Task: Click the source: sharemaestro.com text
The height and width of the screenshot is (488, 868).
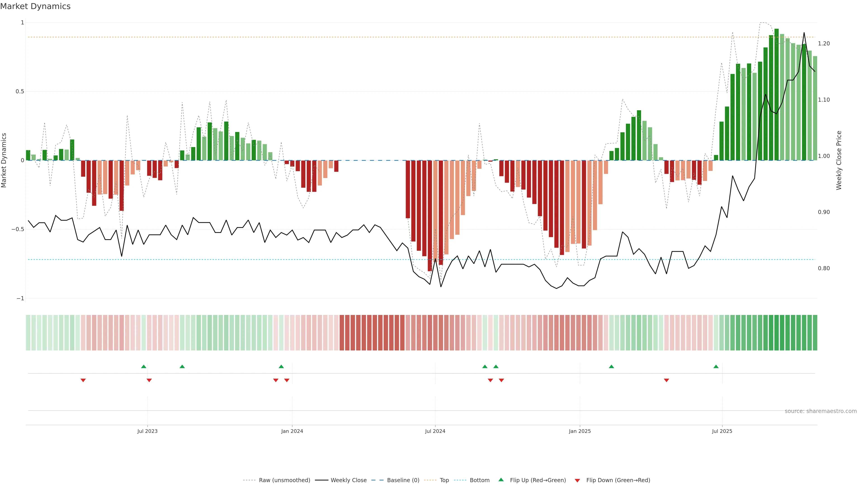Action: [x=821, y=411]
